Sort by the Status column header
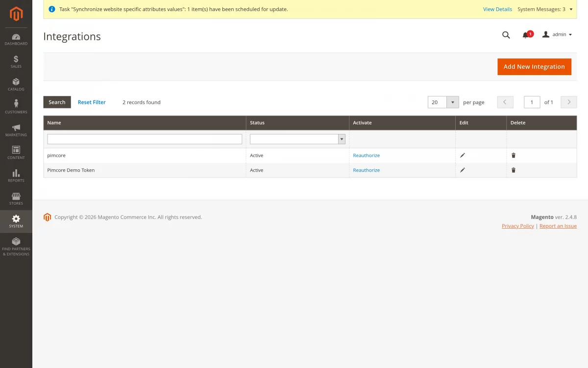This screenshot has width=588, height=368. (x=297, y=123)
